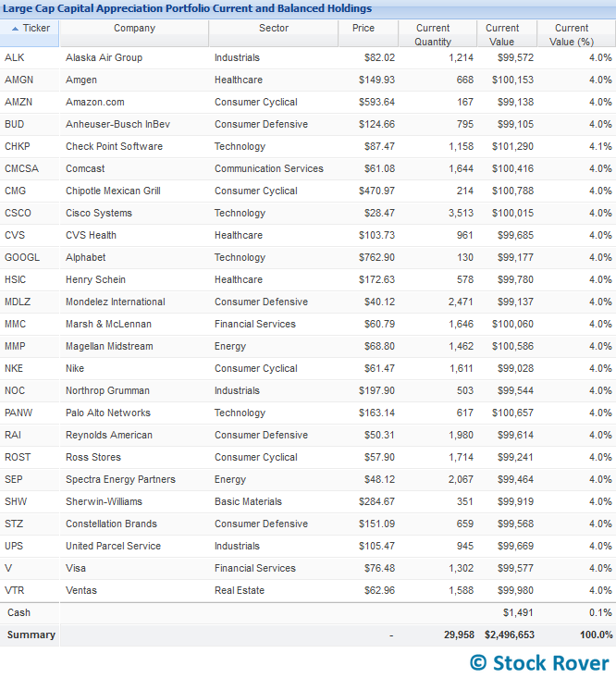Image resolution: width=616 pixels, height=678 pixels.
Task: Click the CHKP ticker cell
Action: click(x=18, y=146)
